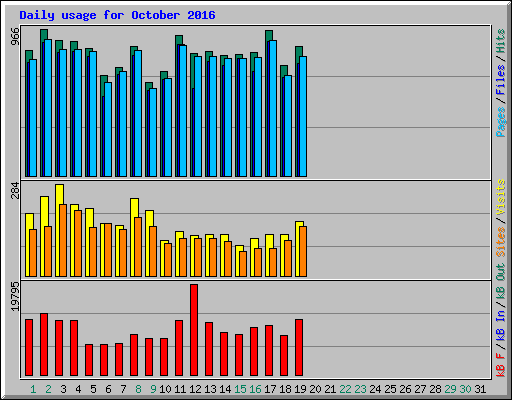Image resolution: width=512 pixels, height=400 pixels.
Task: Click the 'Pages' legend label
Action: pos(501,122)
